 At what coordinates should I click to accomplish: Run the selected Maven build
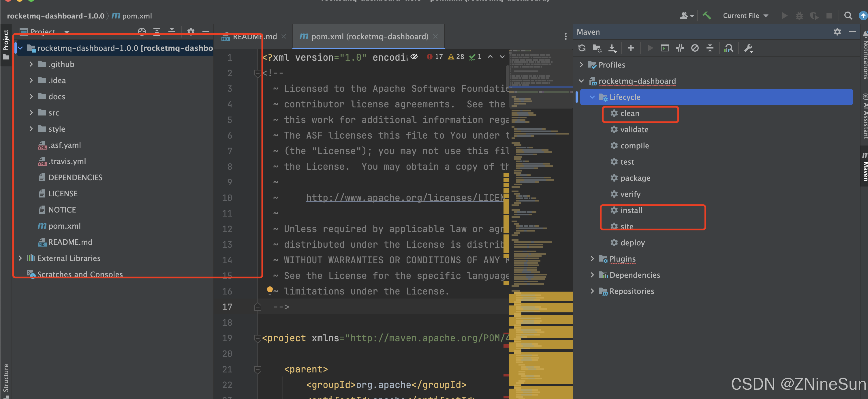(650, 48)
